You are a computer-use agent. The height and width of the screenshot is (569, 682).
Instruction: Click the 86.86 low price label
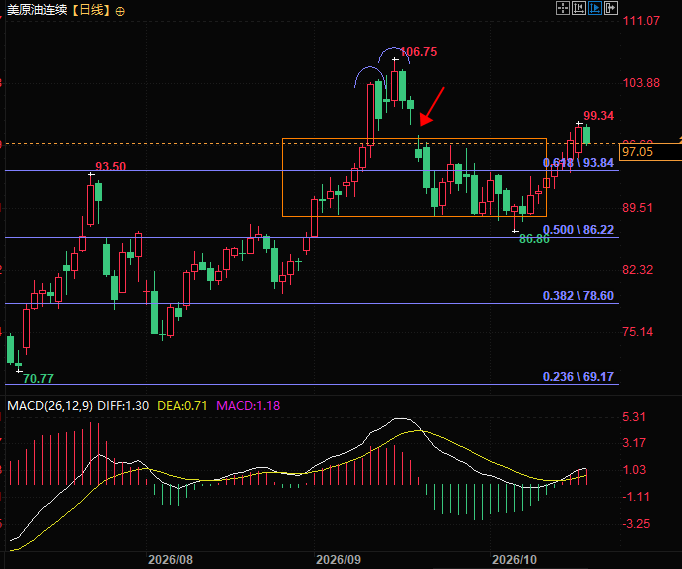pos(534,239)
